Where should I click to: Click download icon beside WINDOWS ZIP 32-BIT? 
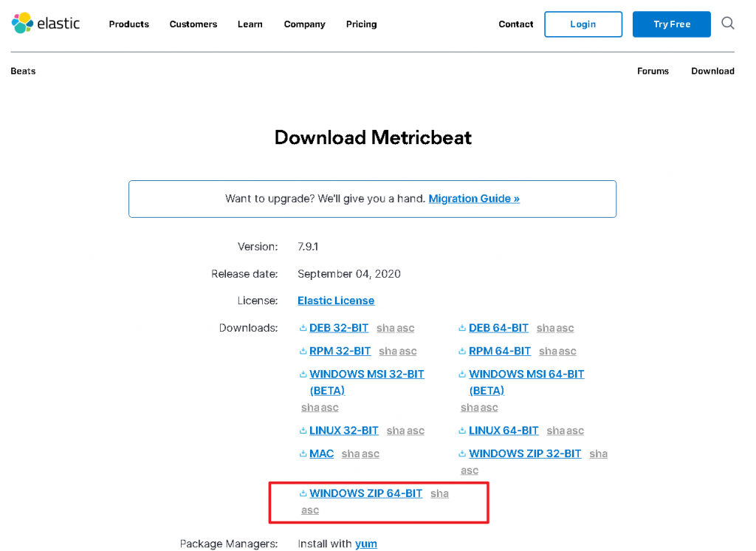coord(462,454)
